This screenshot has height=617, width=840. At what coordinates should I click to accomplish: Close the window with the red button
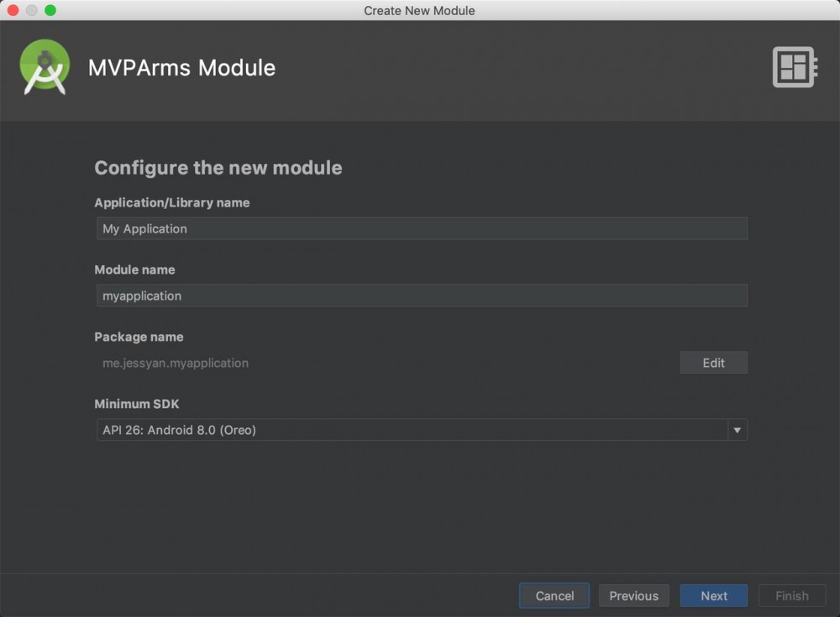click(13, 10)
